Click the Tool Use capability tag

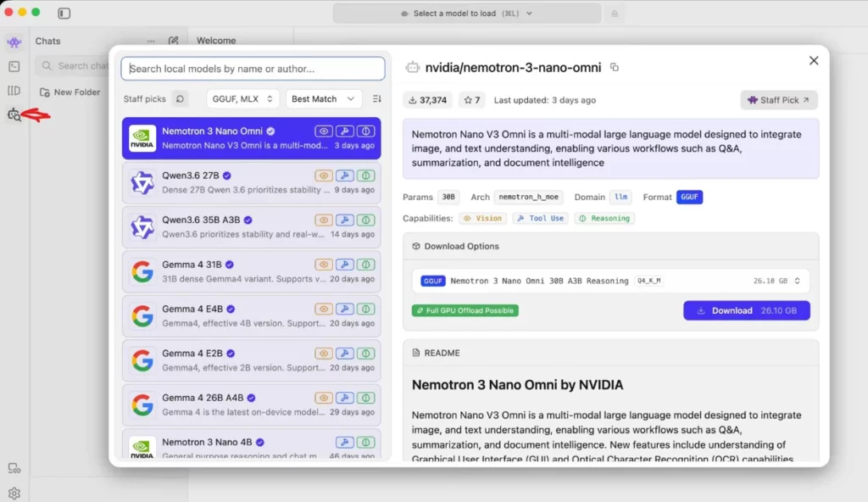(540, 218)
